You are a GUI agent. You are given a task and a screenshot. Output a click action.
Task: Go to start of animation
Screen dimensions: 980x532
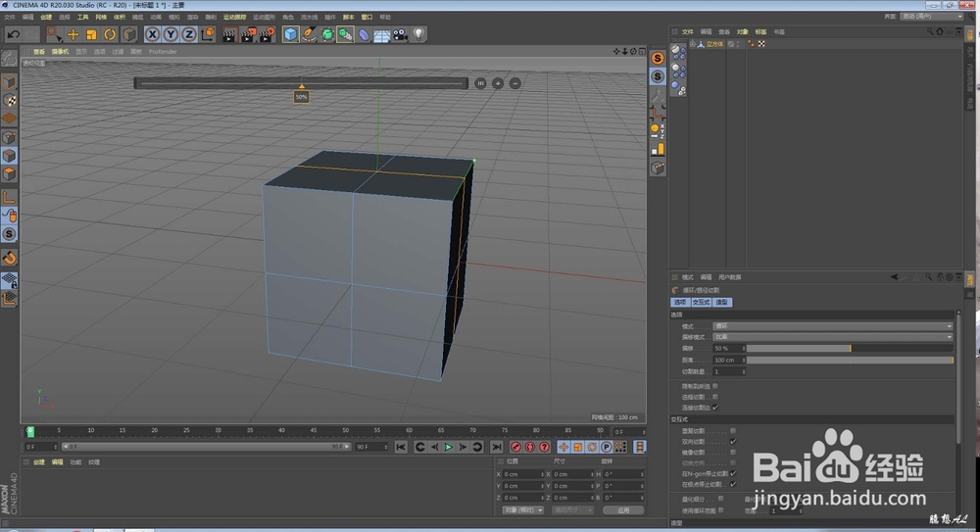pos(401,447)
